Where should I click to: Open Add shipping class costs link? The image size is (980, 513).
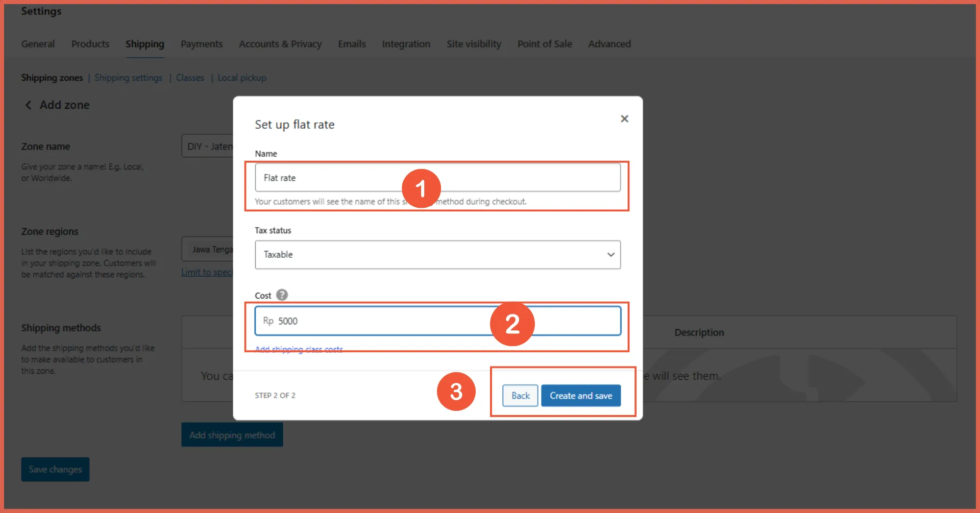299,350
